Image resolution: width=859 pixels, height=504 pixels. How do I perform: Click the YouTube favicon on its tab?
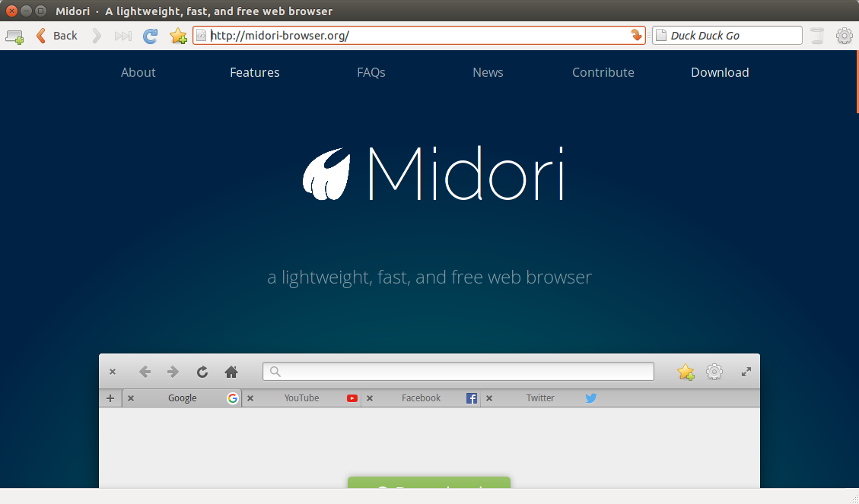point(352,398)
